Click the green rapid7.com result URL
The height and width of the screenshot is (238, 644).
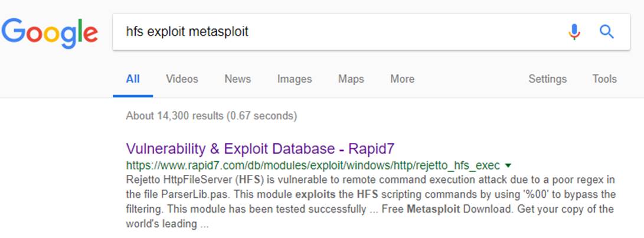(313, 165)
